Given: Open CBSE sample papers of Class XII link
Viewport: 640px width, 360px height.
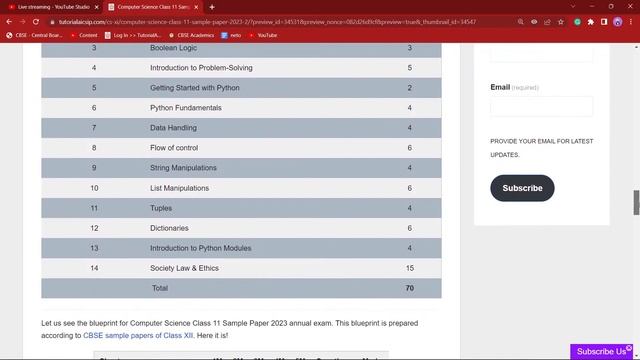Looking at the screenshot, I should (138, 336).
